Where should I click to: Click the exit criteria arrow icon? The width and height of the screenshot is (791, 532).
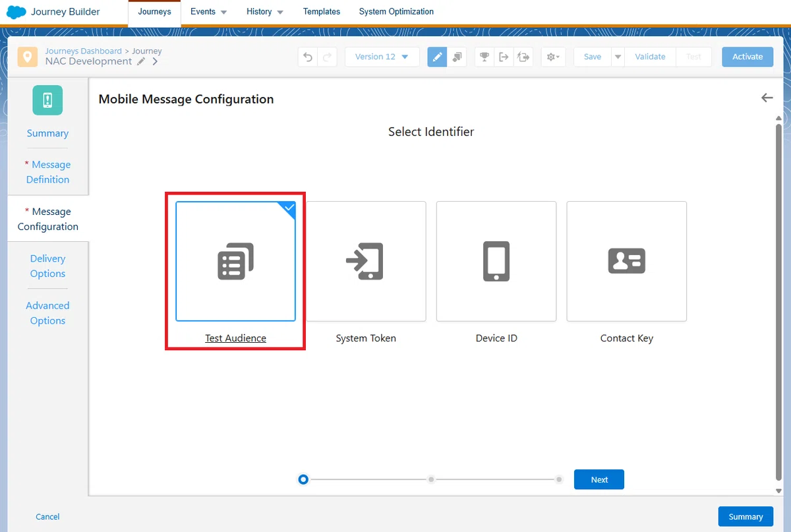pos(504,57)
